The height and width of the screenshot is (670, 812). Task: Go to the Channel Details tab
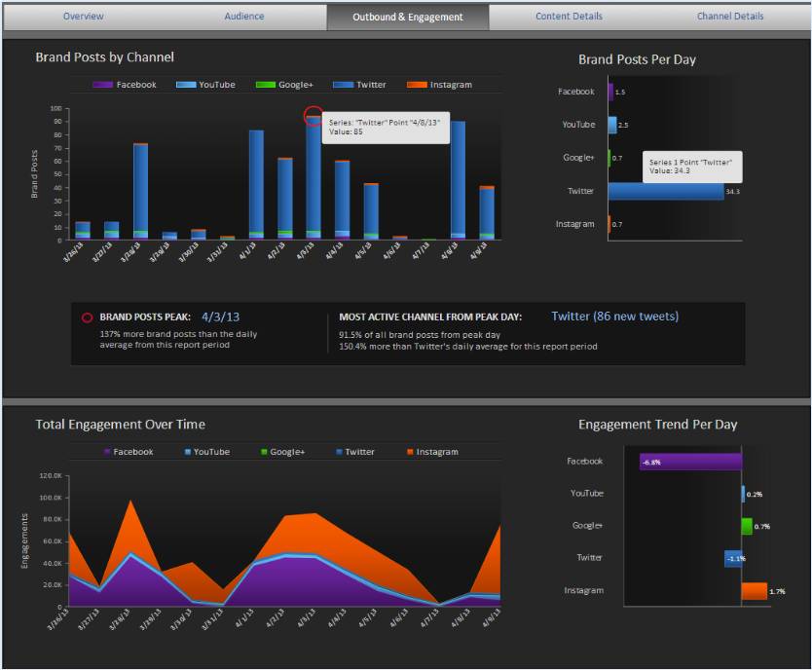[729, 17]
